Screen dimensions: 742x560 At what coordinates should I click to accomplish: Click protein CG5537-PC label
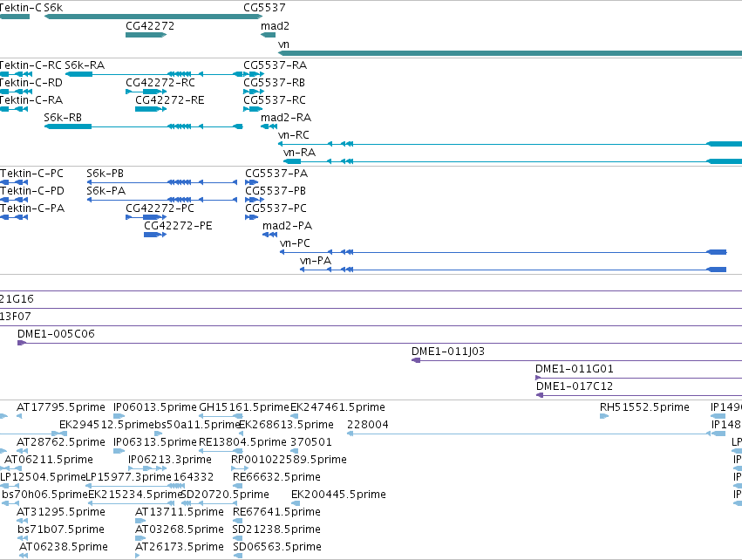[x=276, y=208]
